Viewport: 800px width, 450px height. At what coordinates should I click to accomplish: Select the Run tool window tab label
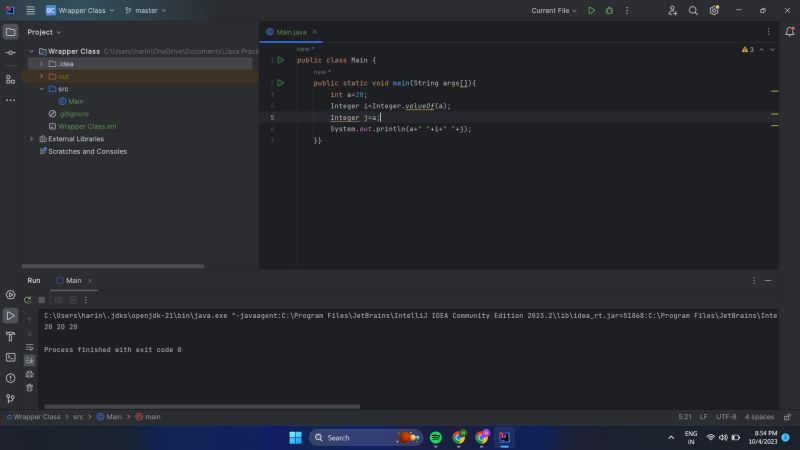click(x=34, y=281)
